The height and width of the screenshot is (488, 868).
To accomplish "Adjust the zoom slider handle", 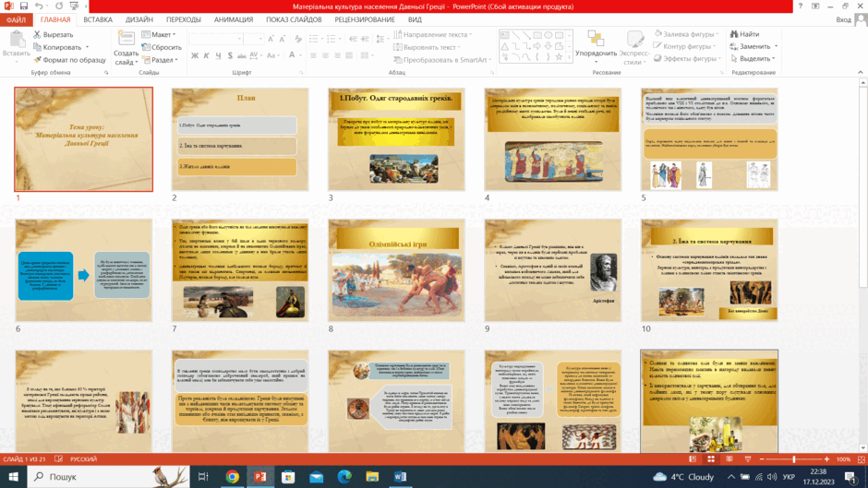I will (x=794, y=459).
